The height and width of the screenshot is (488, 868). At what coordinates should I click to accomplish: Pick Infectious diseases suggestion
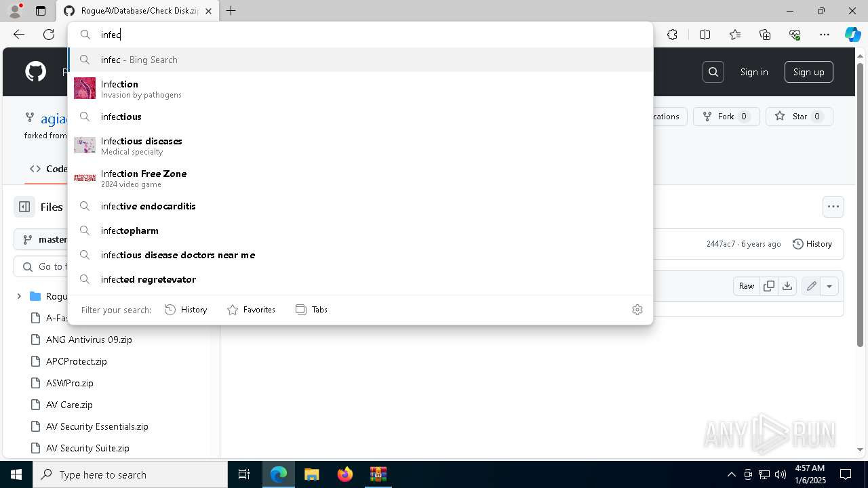coord(360,145)
